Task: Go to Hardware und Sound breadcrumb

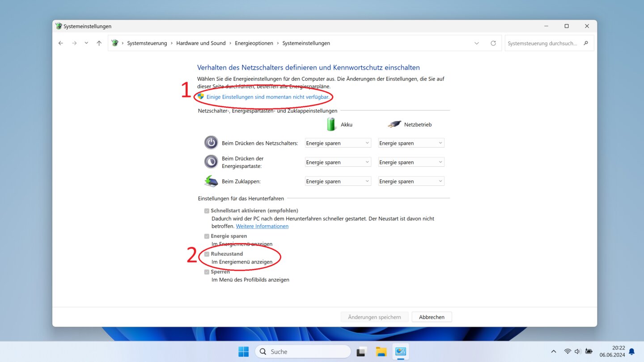Action: tap(201, 43)
